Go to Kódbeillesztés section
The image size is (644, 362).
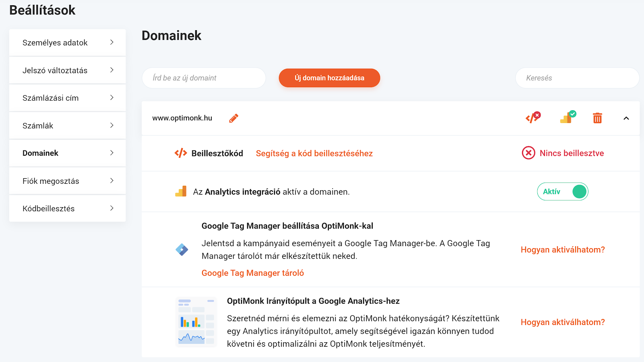[x=68, y=209]
